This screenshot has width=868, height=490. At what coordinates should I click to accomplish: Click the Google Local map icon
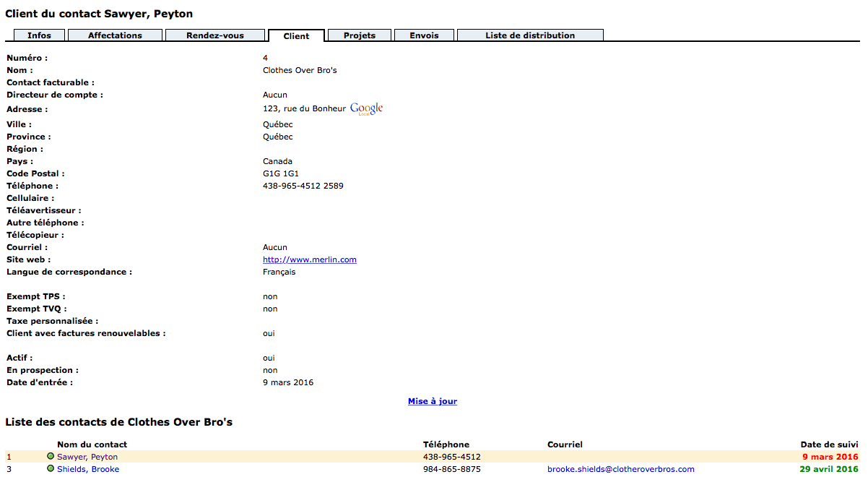click(366, 109)
